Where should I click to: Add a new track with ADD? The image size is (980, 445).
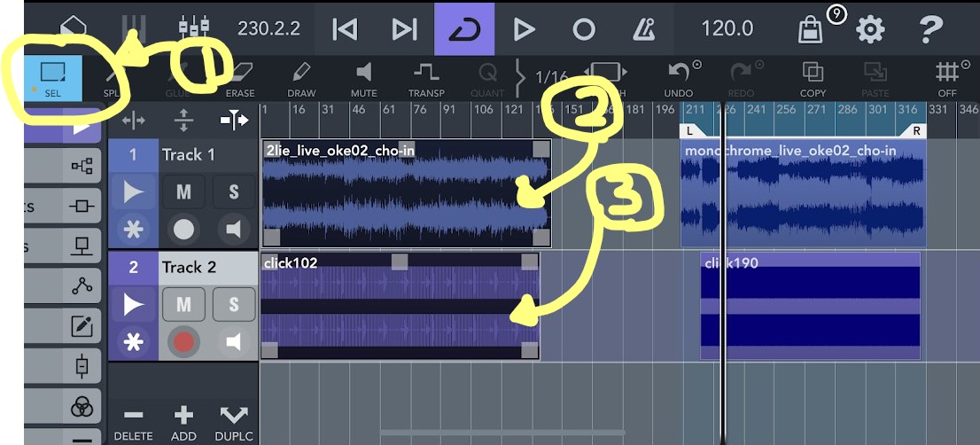click(x=183, y=425)
